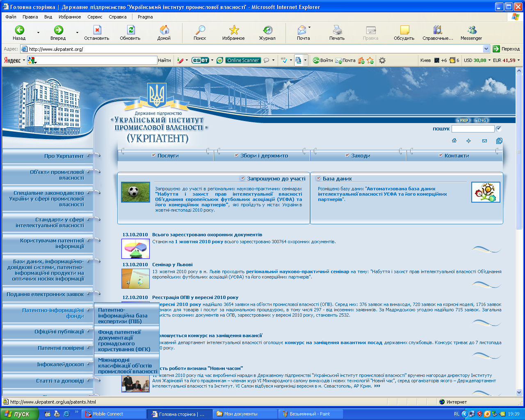Viewport: 525px width, 420px height.
Task: Click the Обсудить toolbar icon
Action: coord(404,32)
